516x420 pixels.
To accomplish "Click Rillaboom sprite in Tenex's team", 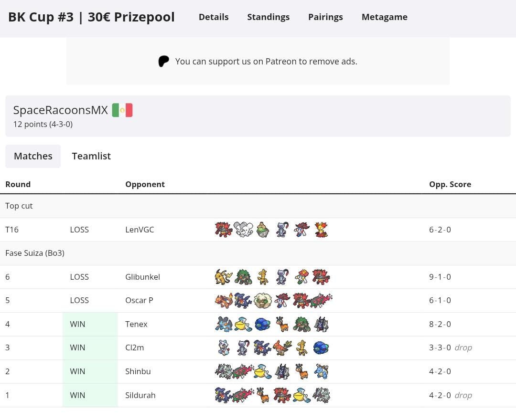I will click(x=301, y=324).
